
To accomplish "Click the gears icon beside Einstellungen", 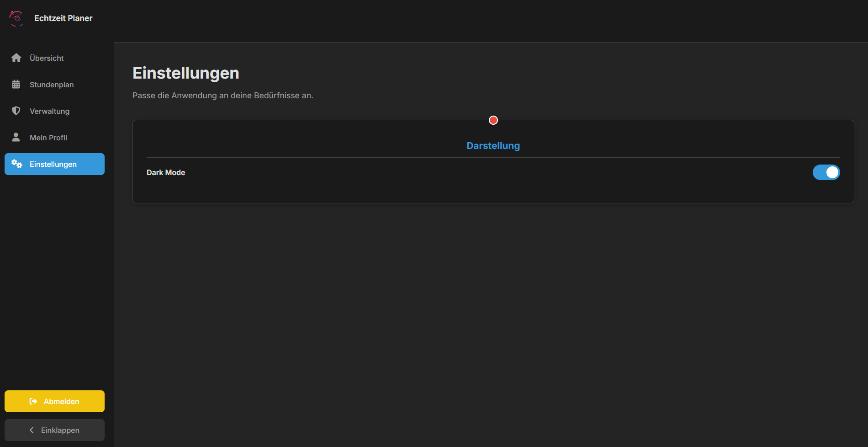I will (x=17, y=164).
